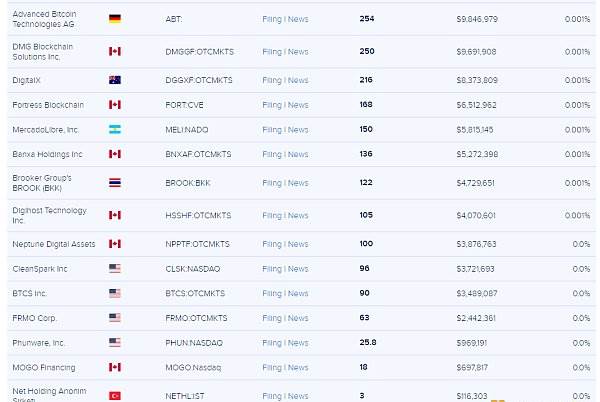
Task: Open Filing link for MercadoLibre, Inc.
Action: [x=272, y=130]
